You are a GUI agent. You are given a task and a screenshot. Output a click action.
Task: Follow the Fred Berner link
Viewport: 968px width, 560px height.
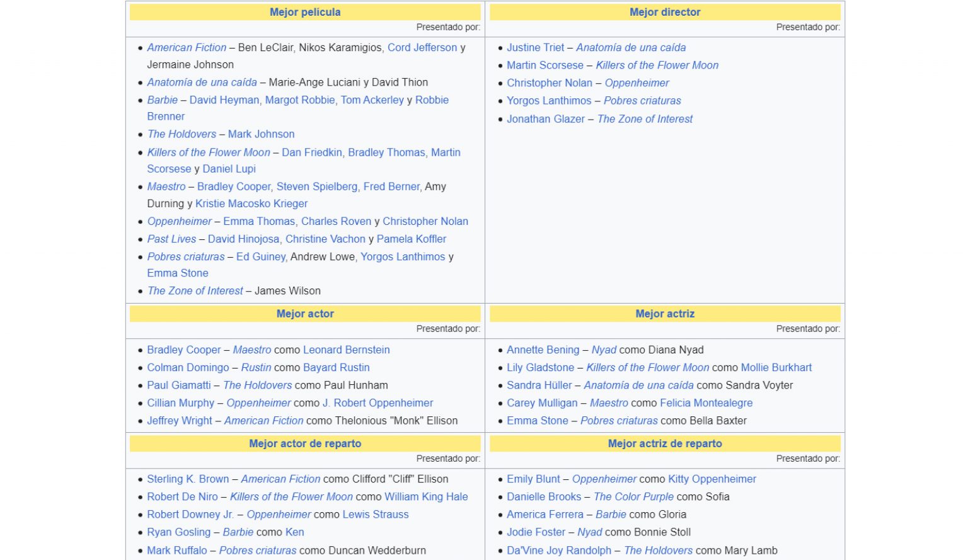click(x=391, y=186)
